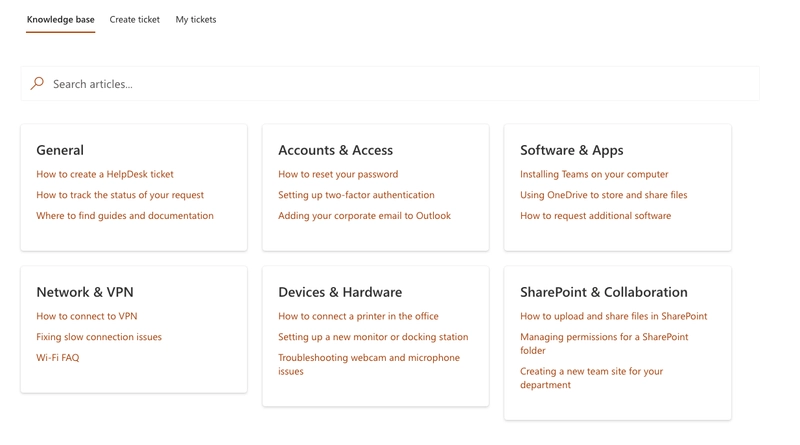The height and width of the screenshot is (445, 800).
Task: Select Setting up two-factor authentication link
Action: [x=356, y=195]
